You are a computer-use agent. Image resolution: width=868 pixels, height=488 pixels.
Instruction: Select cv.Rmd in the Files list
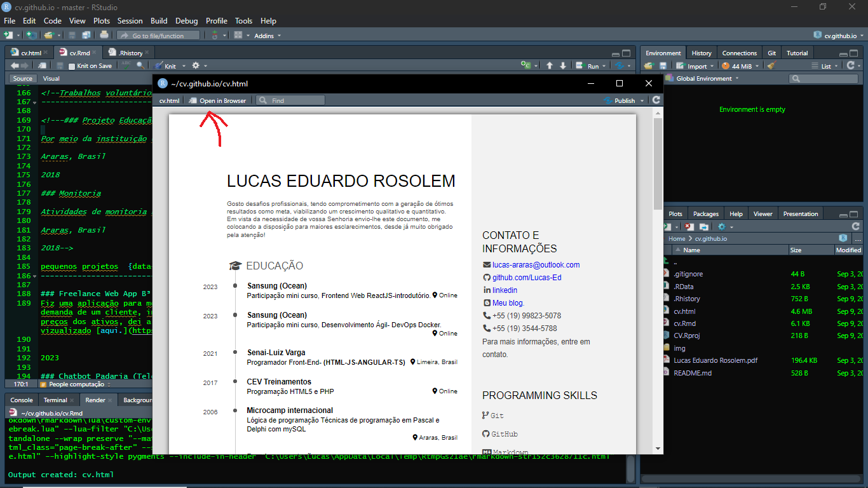point(684,323)
